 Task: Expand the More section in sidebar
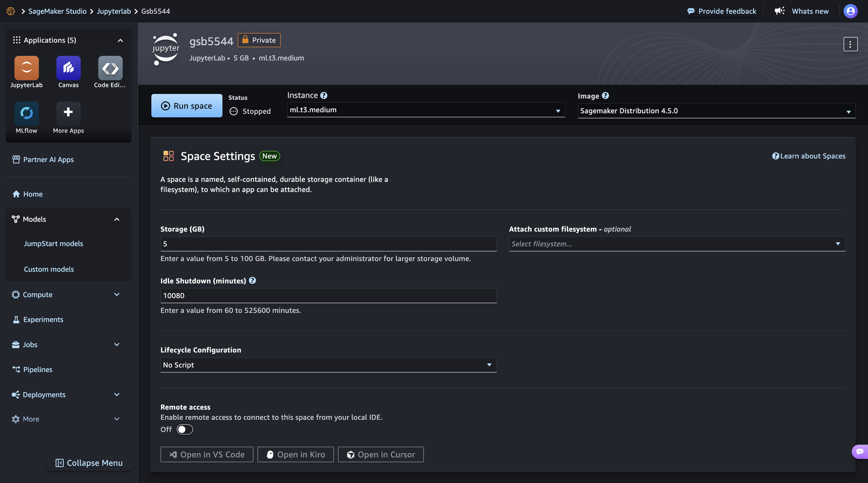117,419
